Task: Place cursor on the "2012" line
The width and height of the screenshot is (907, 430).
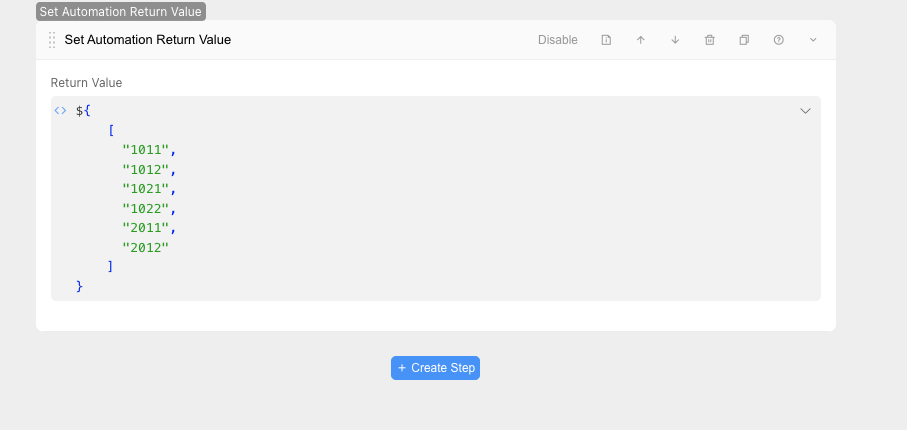Action: point(146,248)
